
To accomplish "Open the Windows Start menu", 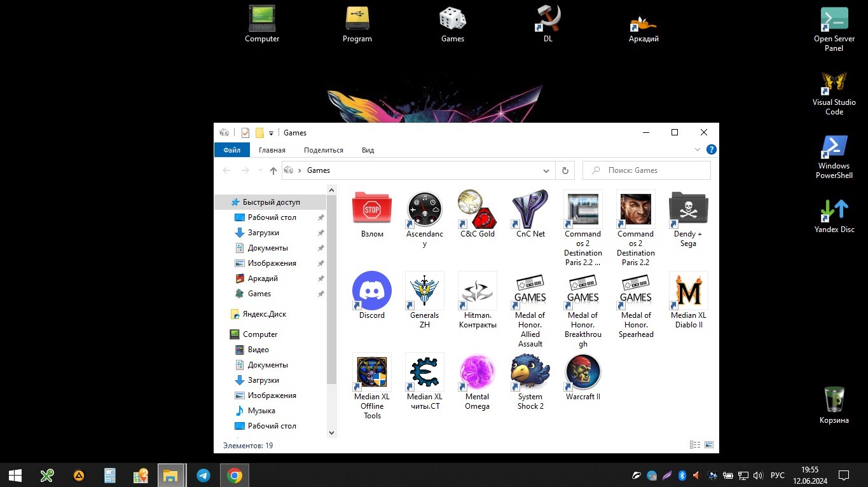I will [x=15, y=476].
